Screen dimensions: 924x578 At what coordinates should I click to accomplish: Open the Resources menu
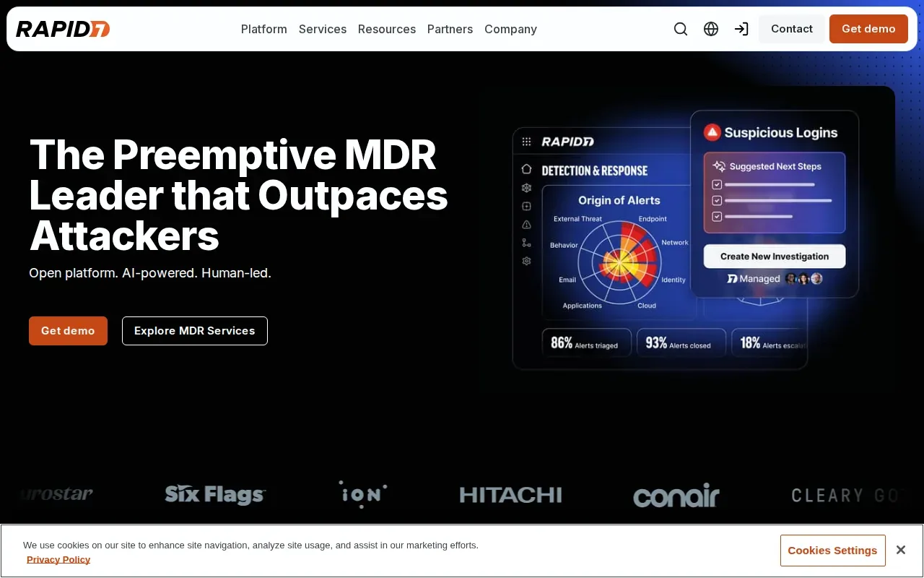387,29
